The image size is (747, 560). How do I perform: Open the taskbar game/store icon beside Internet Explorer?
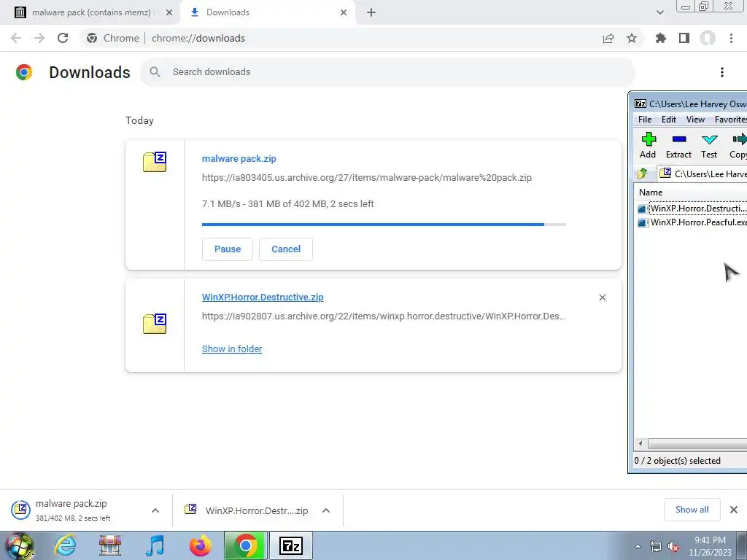pyautogui.click(x=110, y=545)
